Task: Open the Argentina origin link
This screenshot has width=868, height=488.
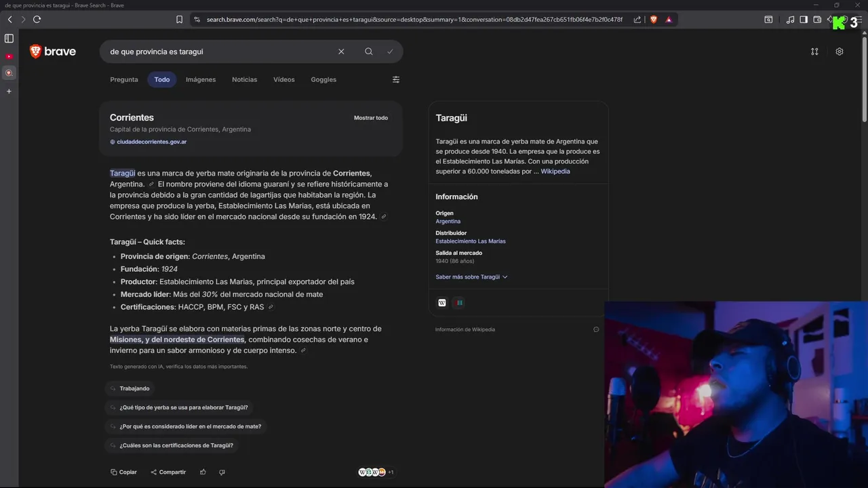Action: [x=448, y=222]
